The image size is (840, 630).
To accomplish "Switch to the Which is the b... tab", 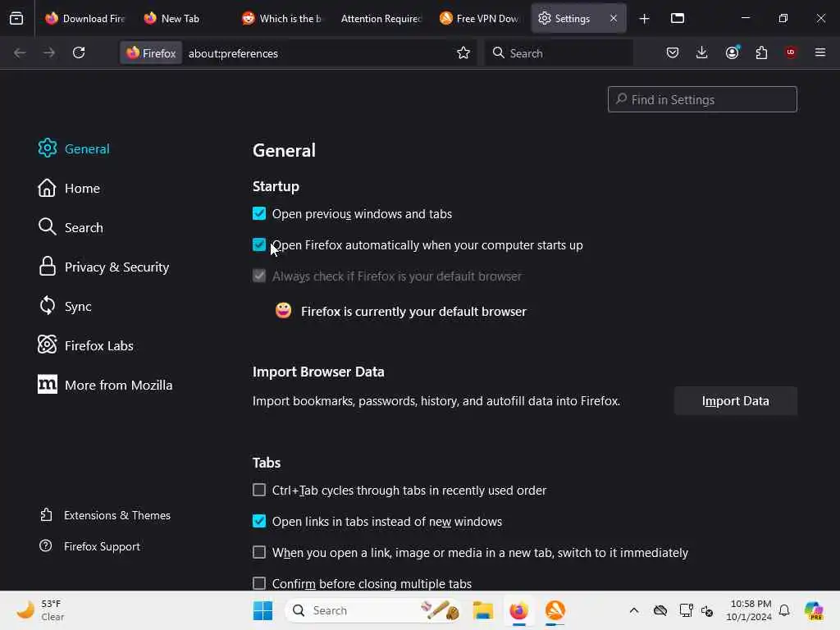I will pyautogui.click(x=283, y=19).
